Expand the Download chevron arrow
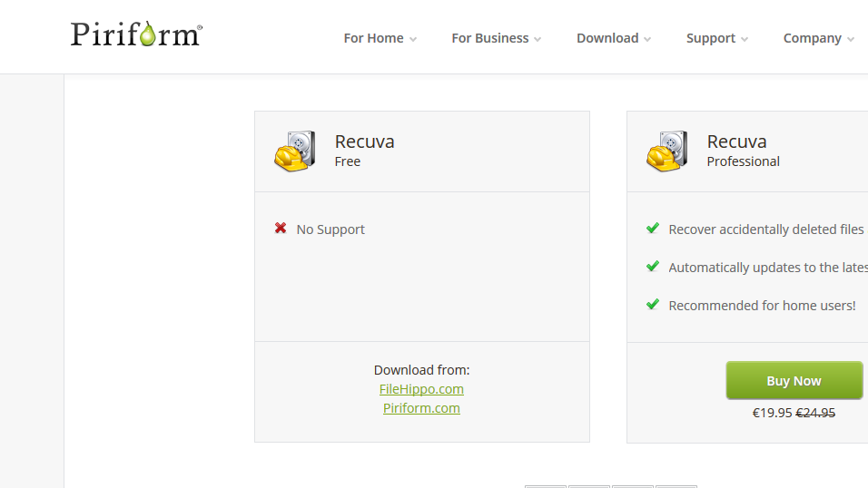 pyautogui.click(x=647, y=39)
